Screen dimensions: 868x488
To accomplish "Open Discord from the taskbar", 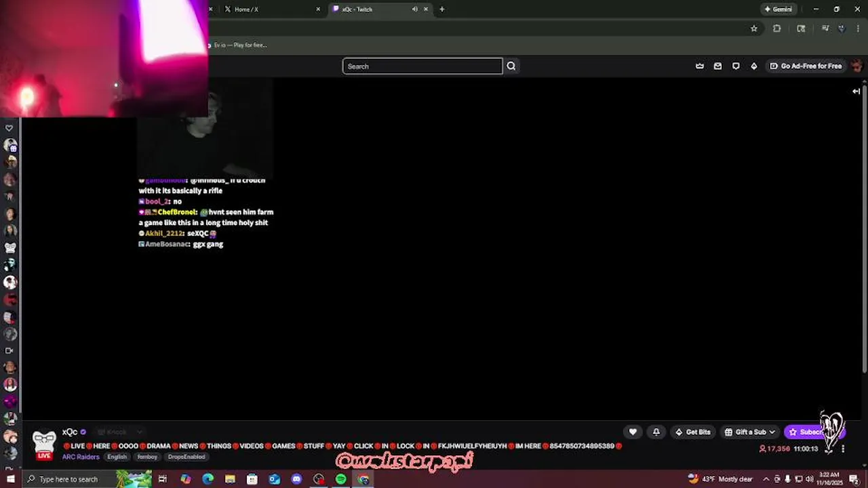I will pos(296,479).
